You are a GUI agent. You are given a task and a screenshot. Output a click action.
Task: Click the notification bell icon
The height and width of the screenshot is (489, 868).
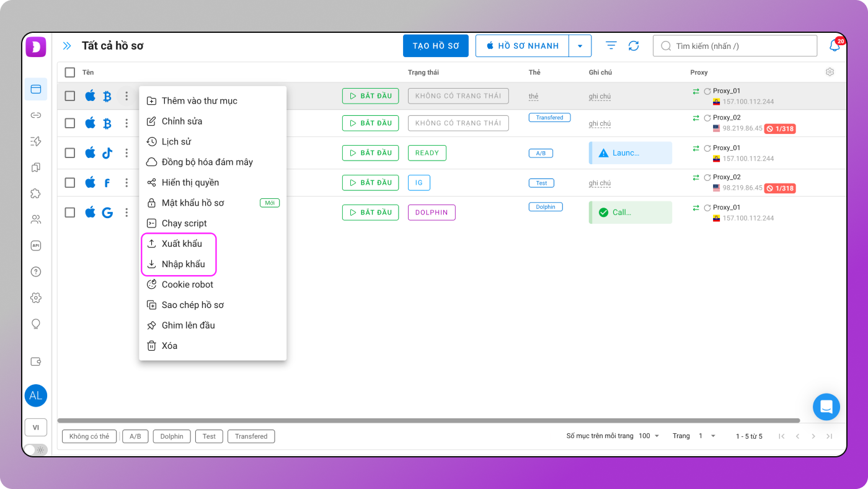click(x=835, y=46)
